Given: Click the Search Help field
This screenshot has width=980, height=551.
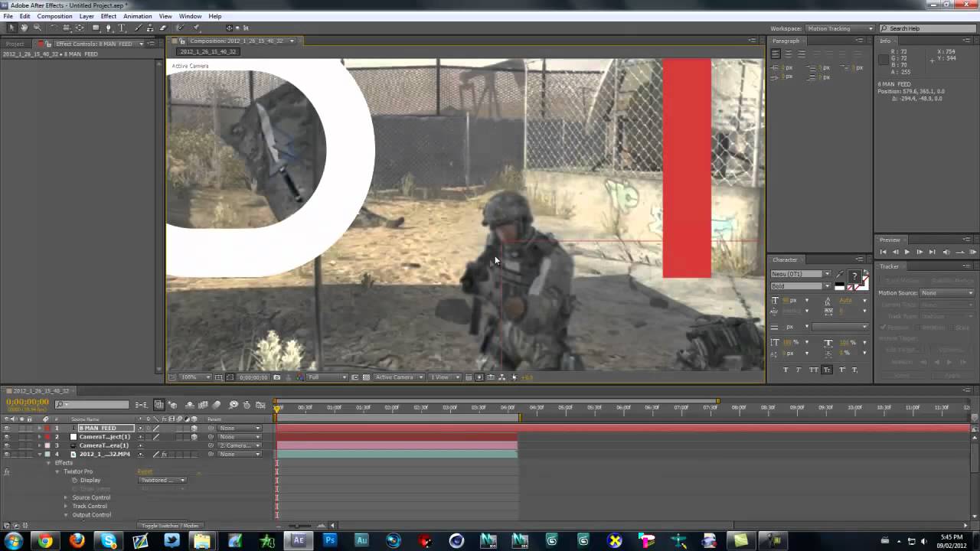Looking at the screenshot, I should tap(927, 28).
